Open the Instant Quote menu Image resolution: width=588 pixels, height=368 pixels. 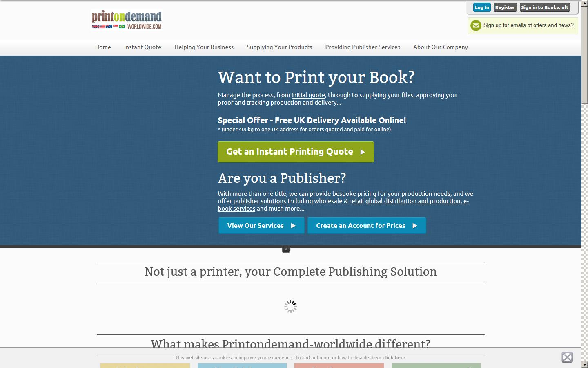(143, 47)
